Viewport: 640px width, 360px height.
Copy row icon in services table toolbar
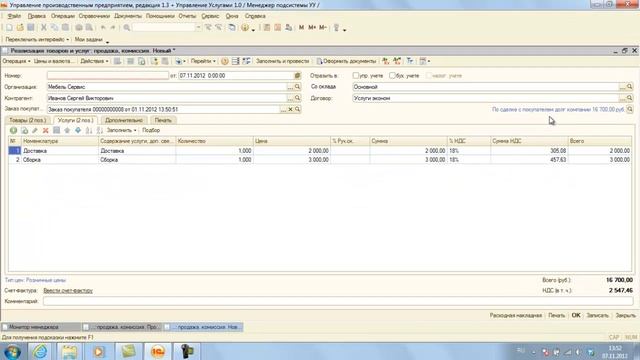(24, 130)
